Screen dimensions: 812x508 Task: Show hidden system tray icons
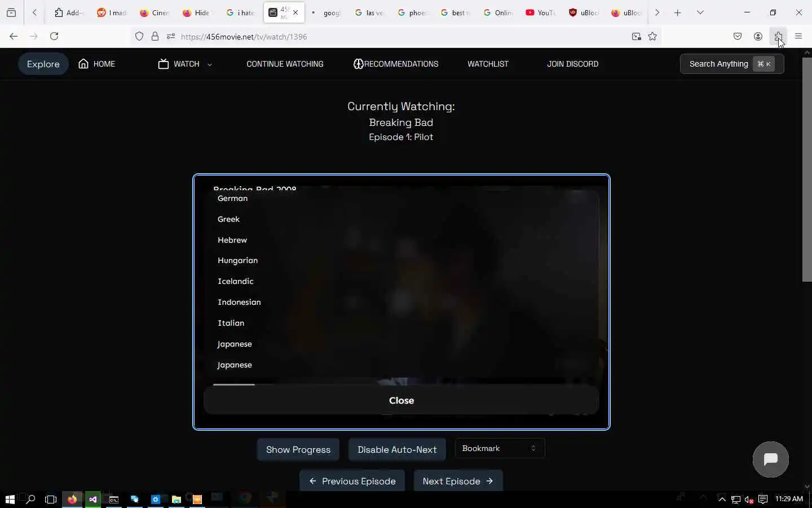(722, 499)
